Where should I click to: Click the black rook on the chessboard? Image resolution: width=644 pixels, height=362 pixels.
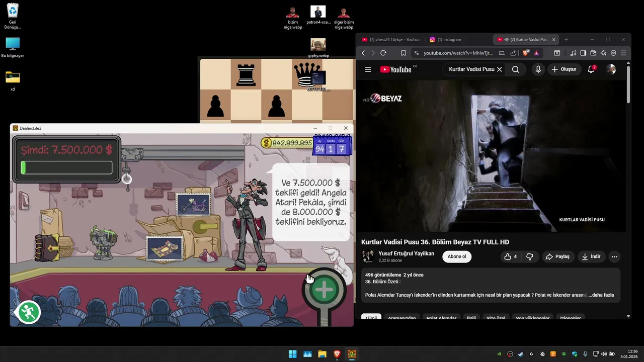(x=246, y=74)
